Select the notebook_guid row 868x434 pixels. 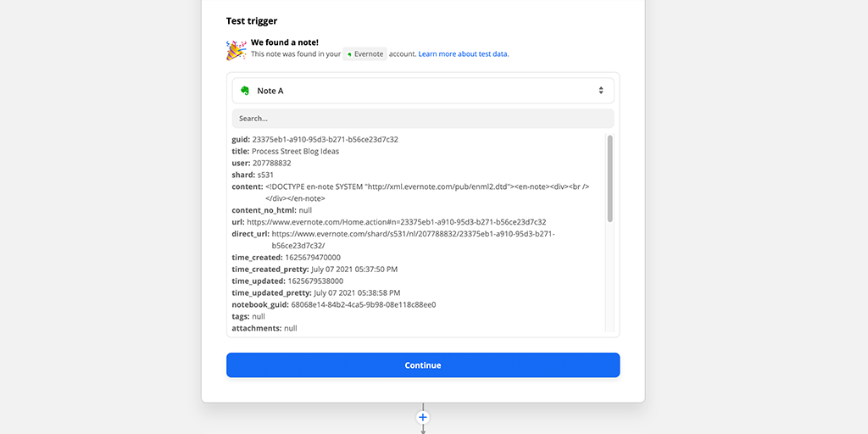click(334, 305)
